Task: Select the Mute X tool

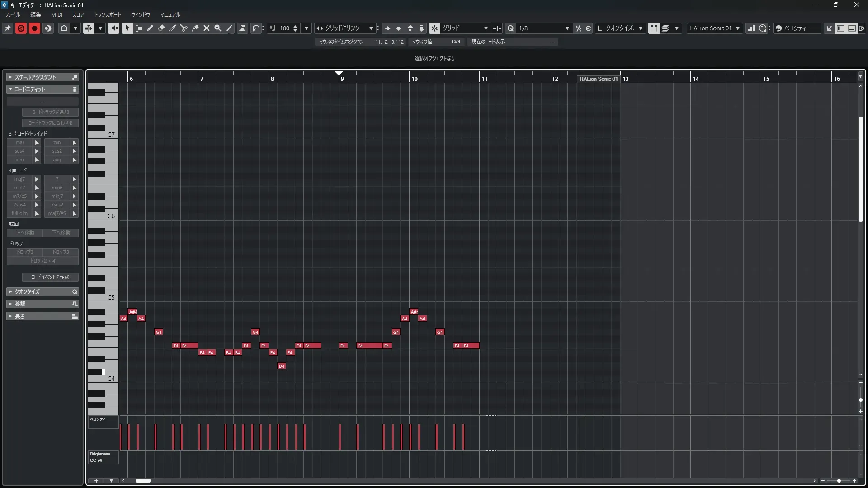Action: [206, 28]
